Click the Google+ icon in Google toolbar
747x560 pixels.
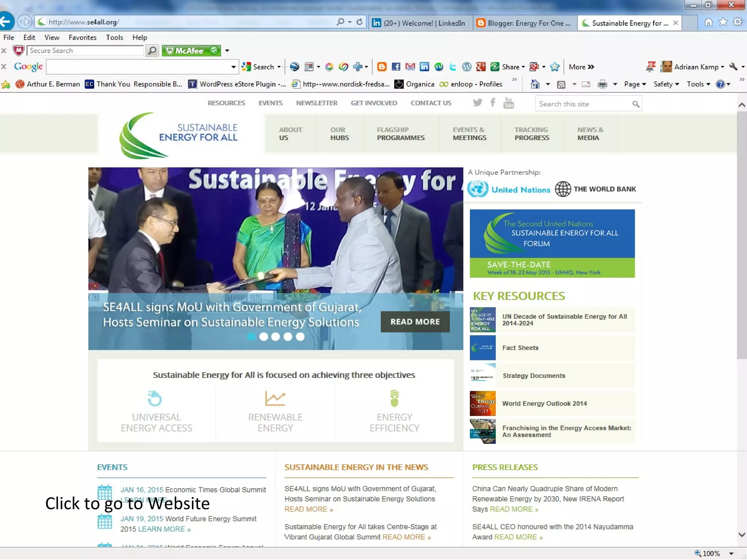click(x=481, y=67)
